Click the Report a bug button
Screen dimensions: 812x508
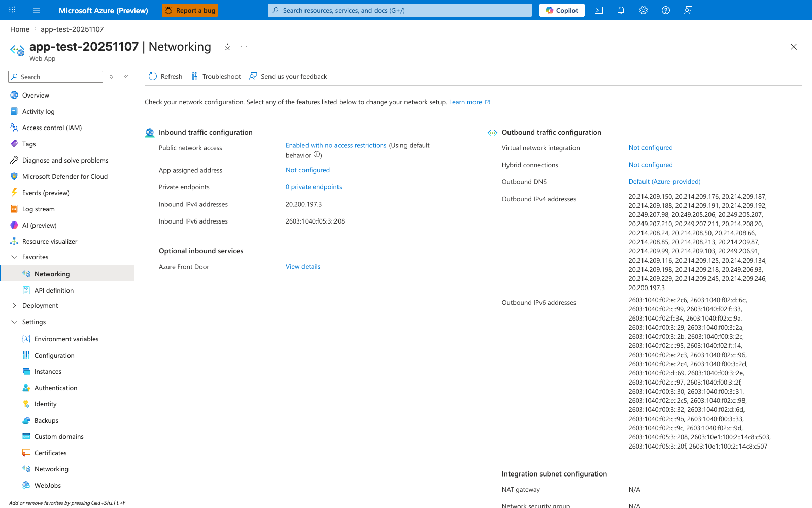[190, 10]
